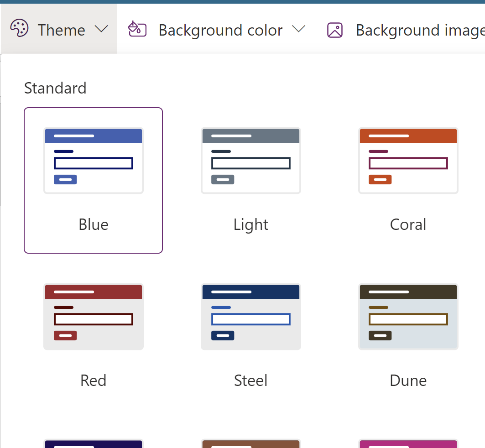The height and width of the screenshot is (448, 485).
Task: Apply the Coral theme
Action: pos(408,160)
